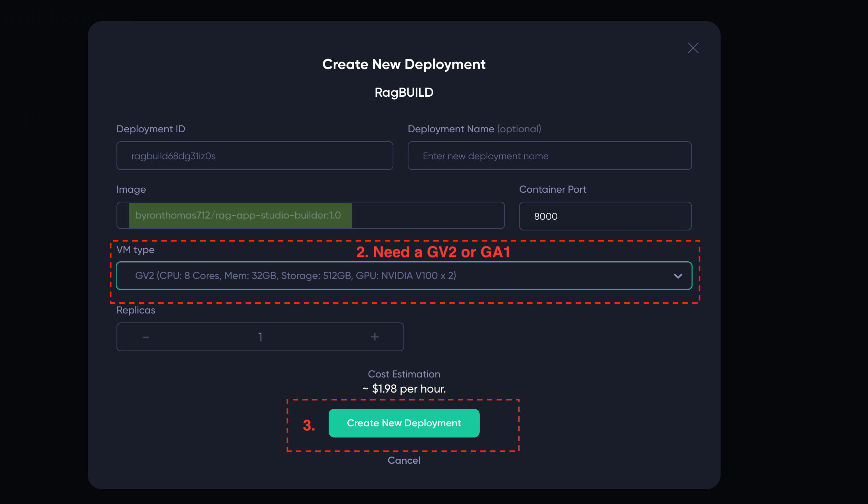Screen dimensions: 868x504
Task: Click the replicas count showing 1
Action: coord(260,337)
